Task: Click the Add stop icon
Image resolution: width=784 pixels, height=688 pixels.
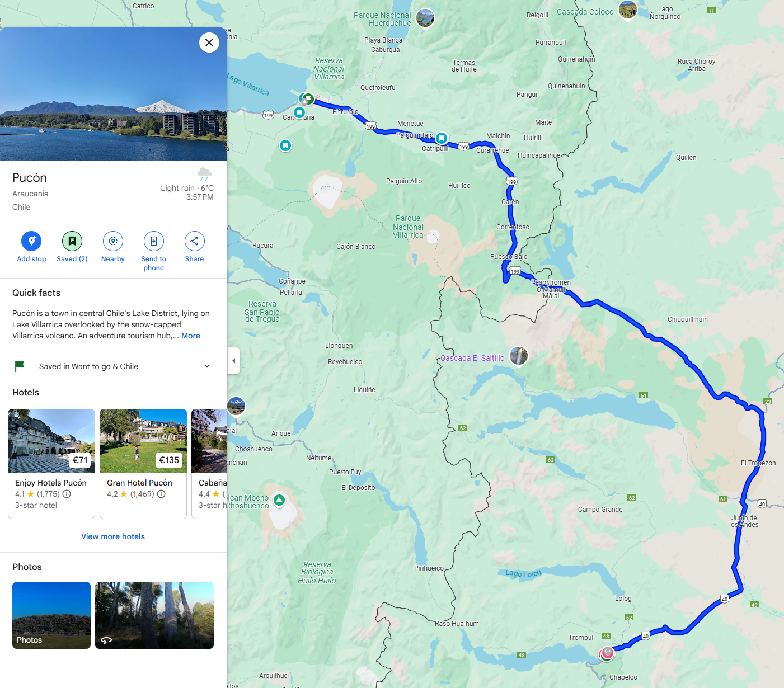Action: (31, 241)
